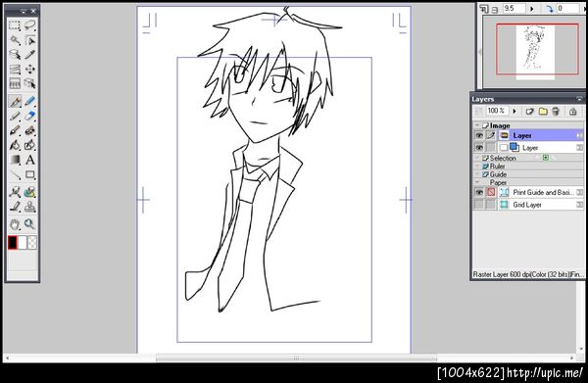Show the Grid Layer via visibility box
Image resolution: width=588 pixels, height=383 pixels.
coord(479,205)
